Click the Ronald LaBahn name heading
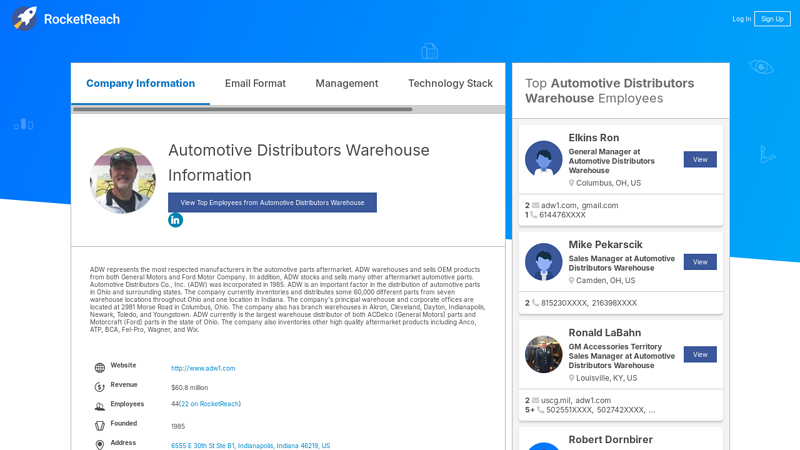This screenshot has height=450, width=800. click(x=605, y=333)
